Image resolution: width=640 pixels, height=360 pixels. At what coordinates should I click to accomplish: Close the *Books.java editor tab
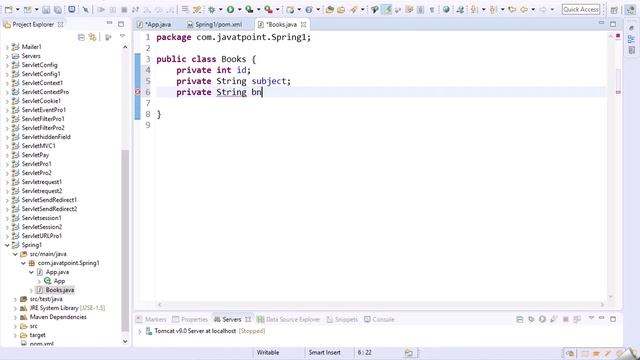[303, 24]
